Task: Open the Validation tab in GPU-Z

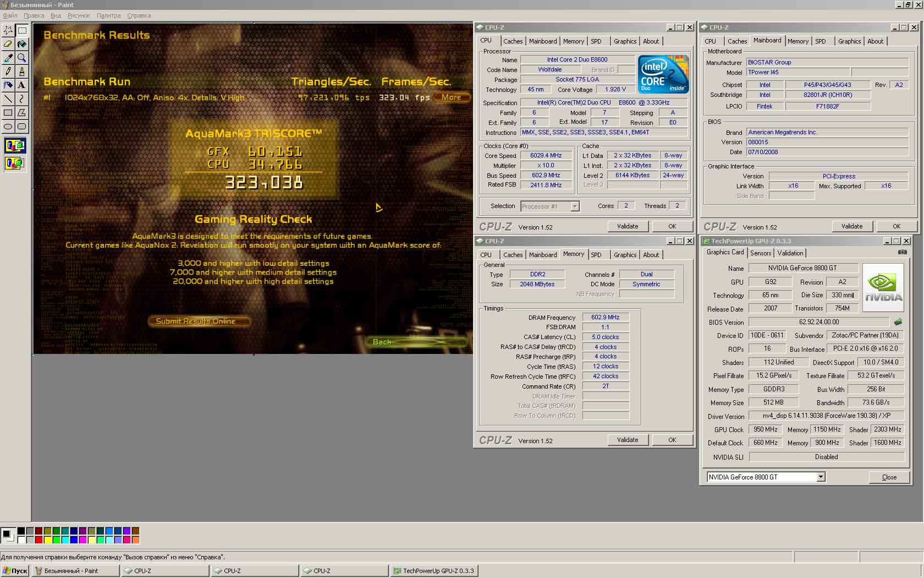Action: [790, 253]
